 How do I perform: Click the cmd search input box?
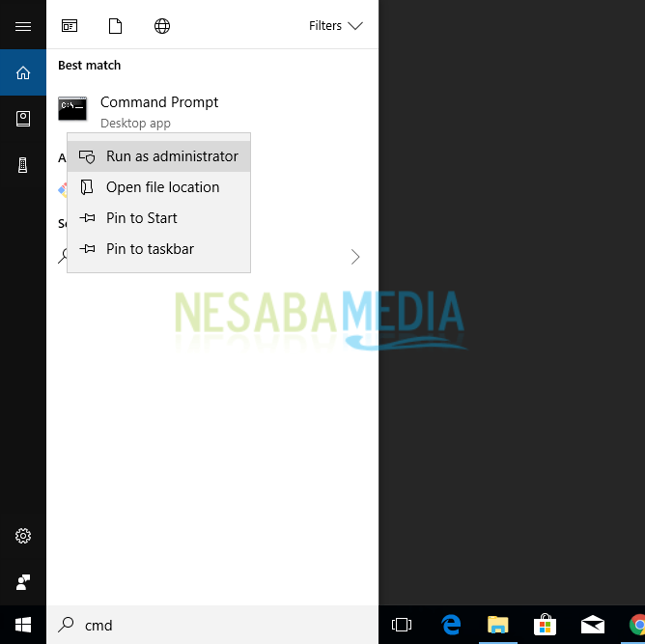coord(212,625)
